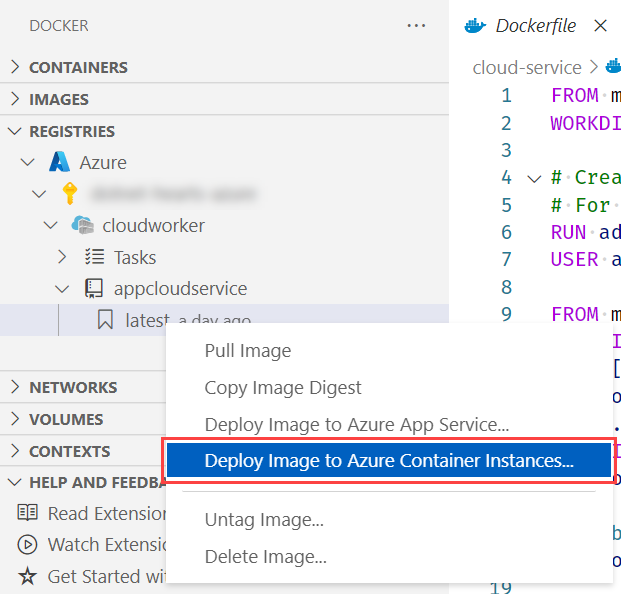Fold the comment block at line 4

pos(534,179)
